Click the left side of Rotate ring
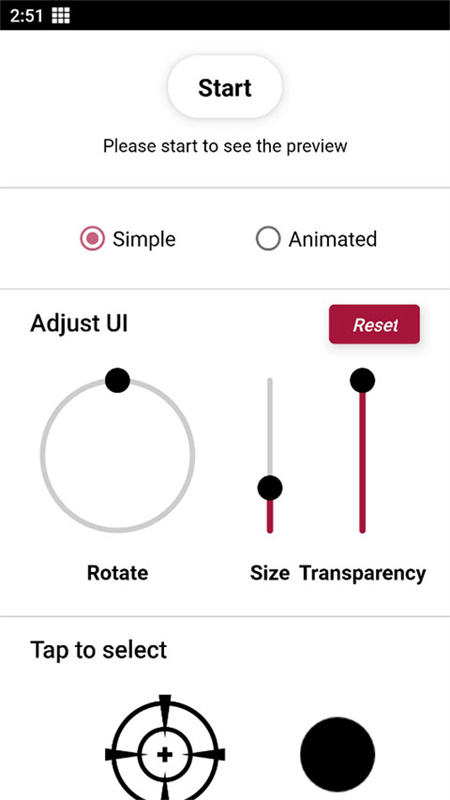The width and height of the screenshot is (450, 800). click(x=43, y=456)
